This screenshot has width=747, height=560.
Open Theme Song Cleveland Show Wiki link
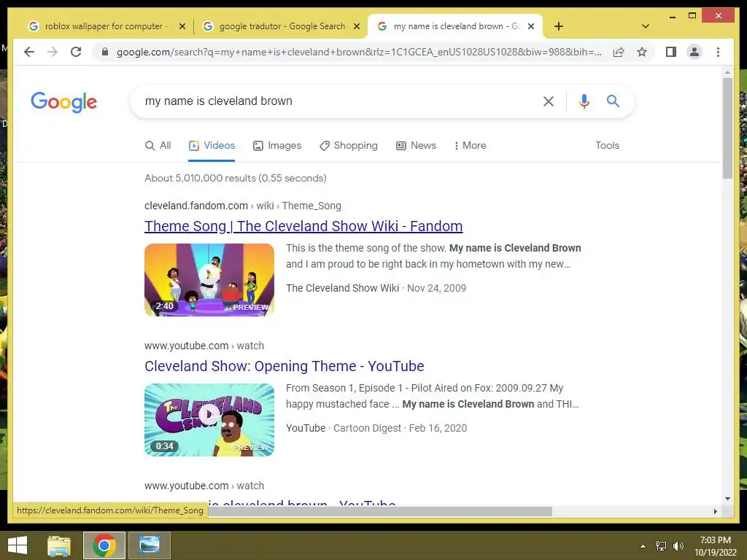pos(303,226)
